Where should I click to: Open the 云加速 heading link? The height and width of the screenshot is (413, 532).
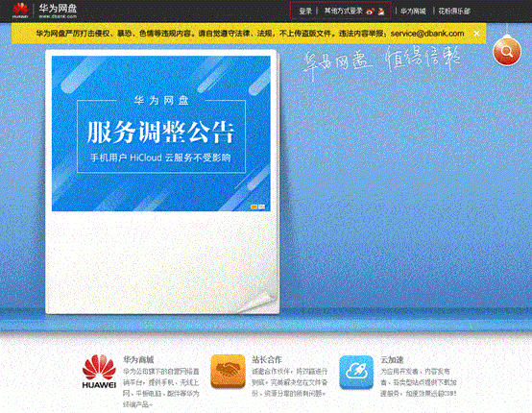392,359
